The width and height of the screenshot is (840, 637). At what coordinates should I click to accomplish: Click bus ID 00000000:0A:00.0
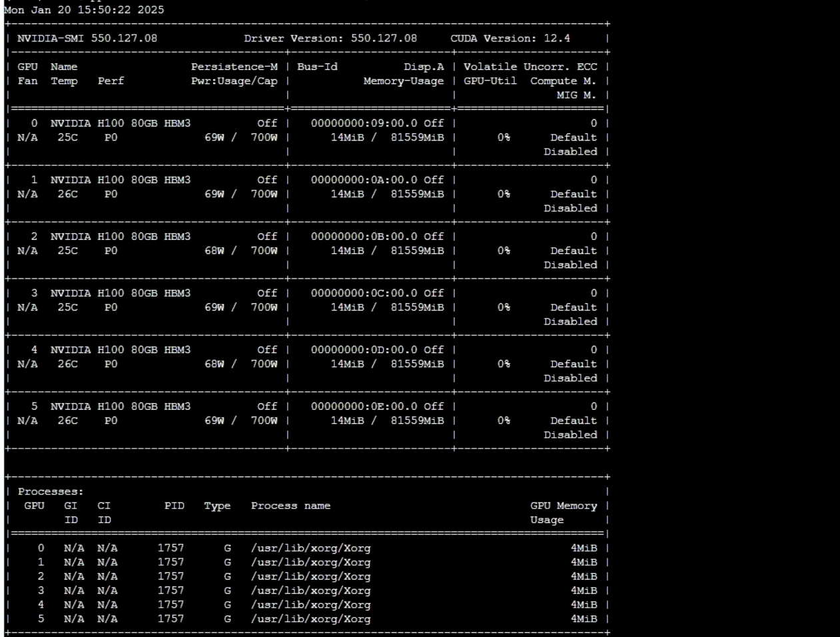click(x=364, y=180)
